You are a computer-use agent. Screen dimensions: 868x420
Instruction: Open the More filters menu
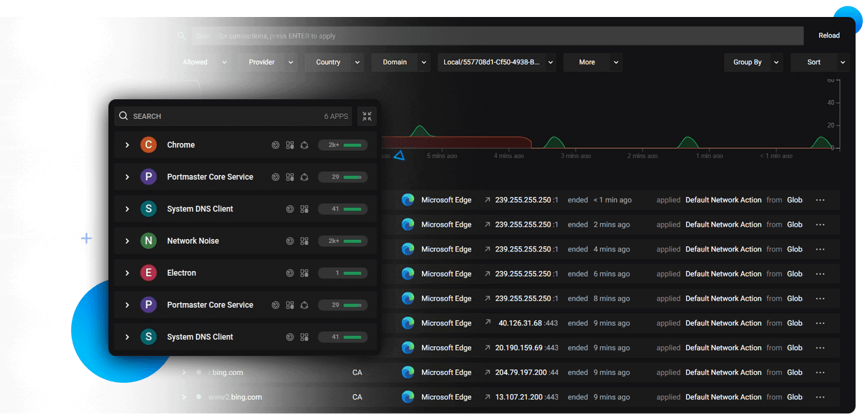(592, 63)
